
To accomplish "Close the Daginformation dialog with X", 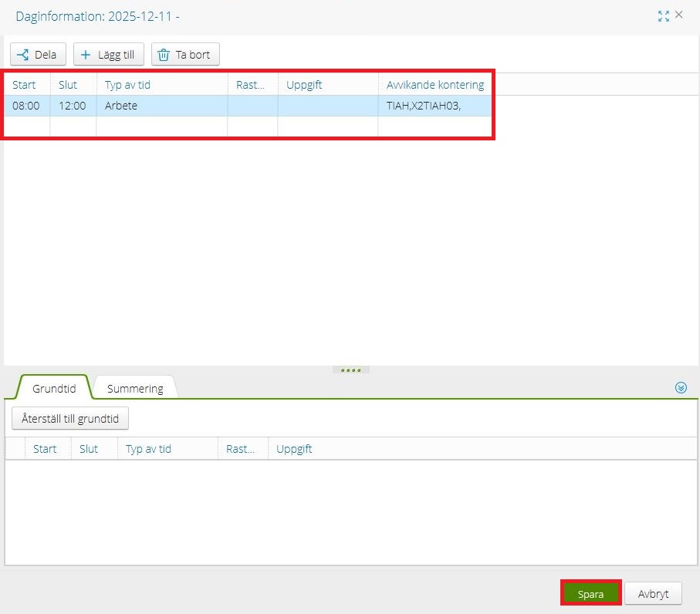I will point(679,15).
